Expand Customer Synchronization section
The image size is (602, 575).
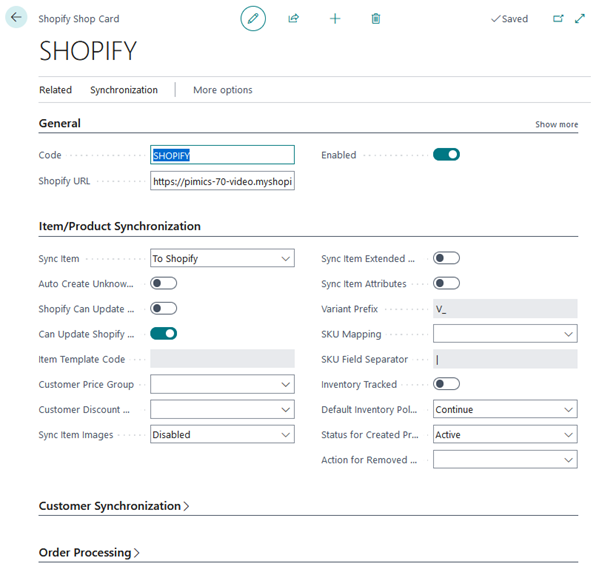point(114,506)
